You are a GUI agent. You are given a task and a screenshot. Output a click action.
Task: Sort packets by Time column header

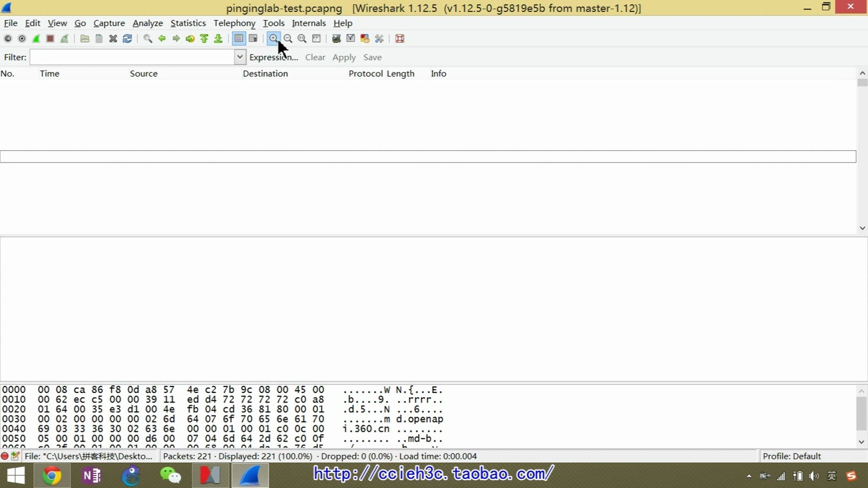pyautogui.click(x=50, y=73)
